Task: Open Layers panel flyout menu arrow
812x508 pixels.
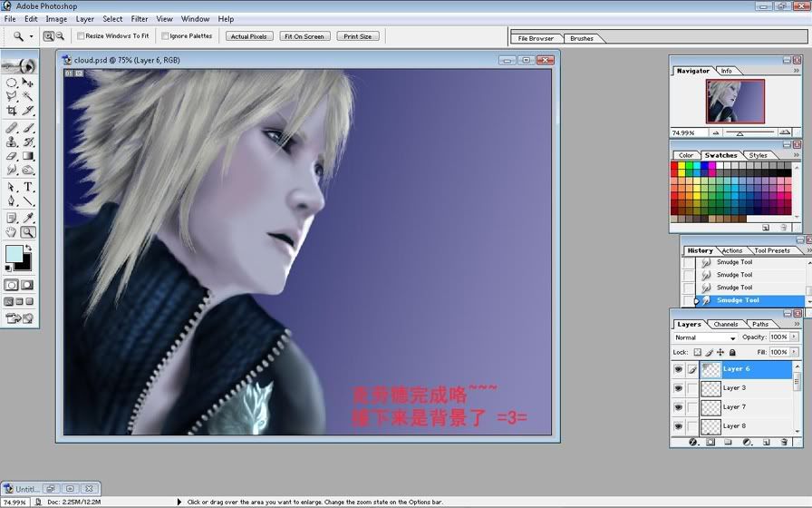Action: 797,324
